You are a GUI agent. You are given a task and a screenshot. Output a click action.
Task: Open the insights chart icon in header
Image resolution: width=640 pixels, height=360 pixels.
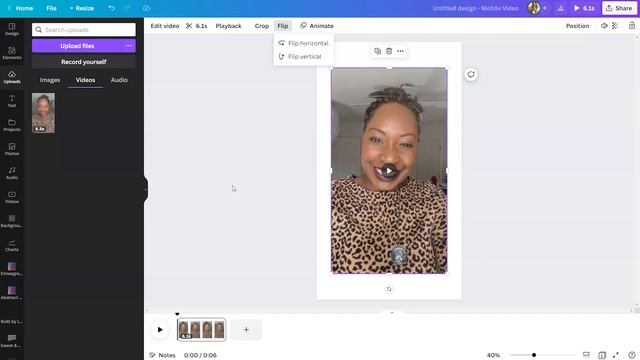pyautogui.click(x=560, y=8)
